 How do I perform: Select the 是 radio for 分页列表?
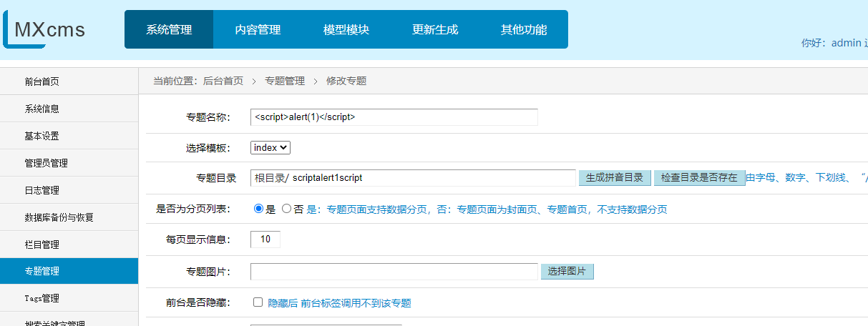[259, 209]
